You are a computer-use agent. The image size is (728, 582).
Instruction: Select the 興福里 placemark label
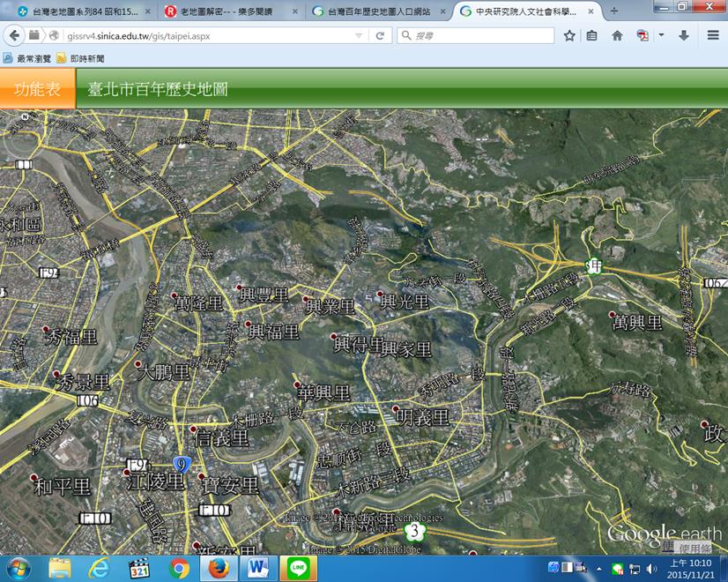coord(273,332)
